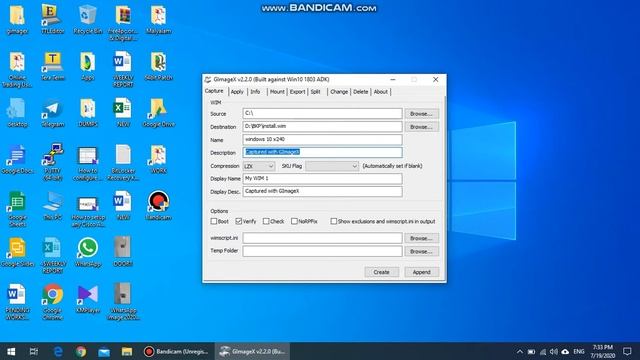The image size is (640, 360).
Task: Launch KMPlayer desktop shortcut
Action: click(x=87, y=299)
